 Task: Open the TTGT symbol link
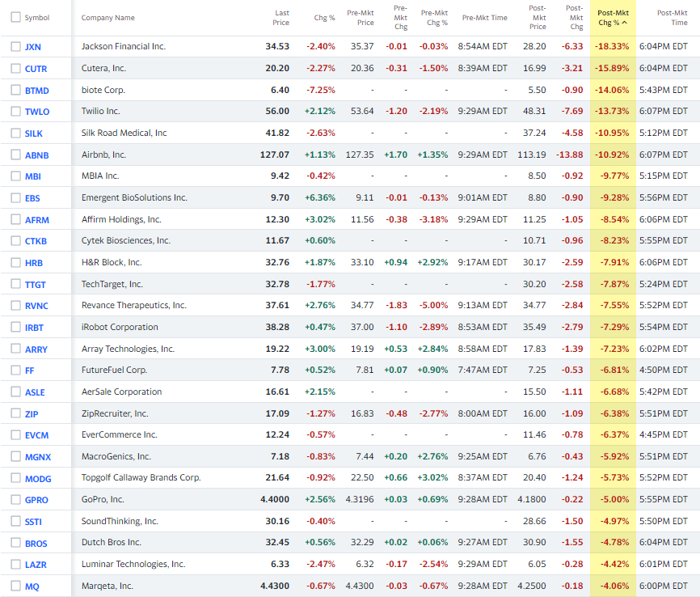(36, 285)
